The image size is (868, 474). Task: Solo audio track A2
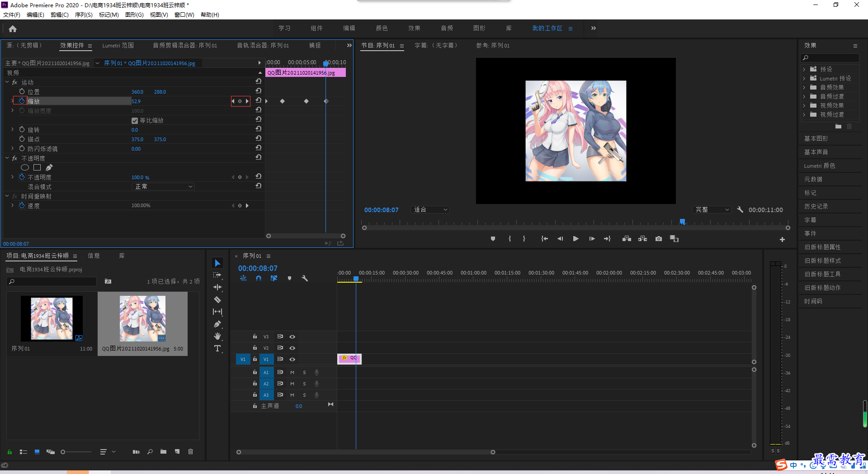tap(304, 384)
